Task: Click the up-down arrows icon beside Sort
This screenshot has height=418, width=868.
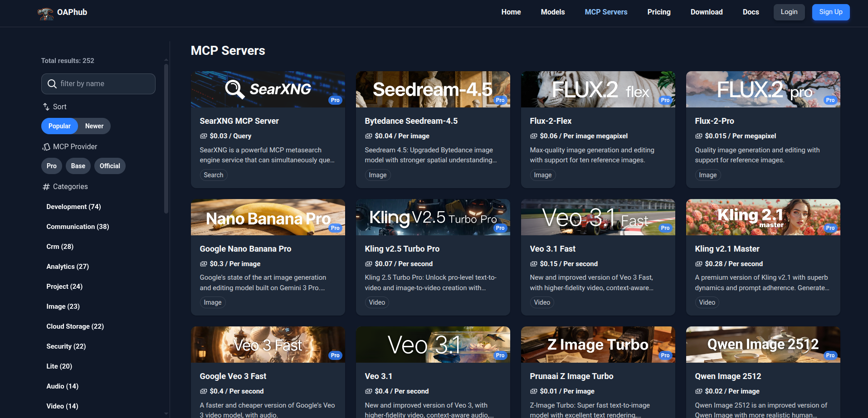Action: 45,106
